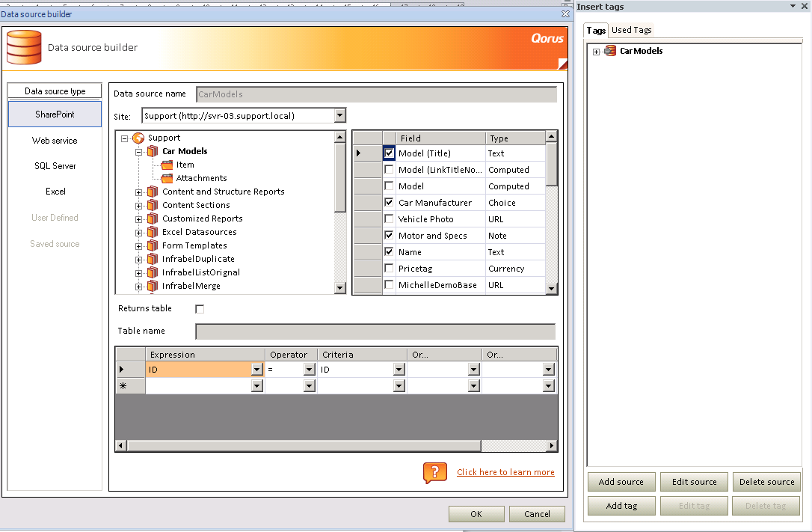The width and height of the screenshot is (812, 532).
Task: Click the OK button
Action: pyautogui.click(x=476, y=514)
